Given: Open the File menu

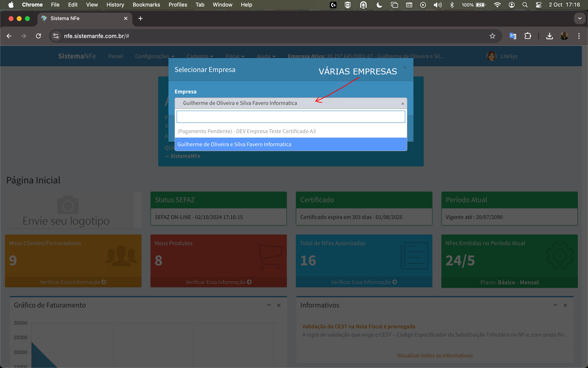Looking at the screenshot, I should tap(55, 5).
